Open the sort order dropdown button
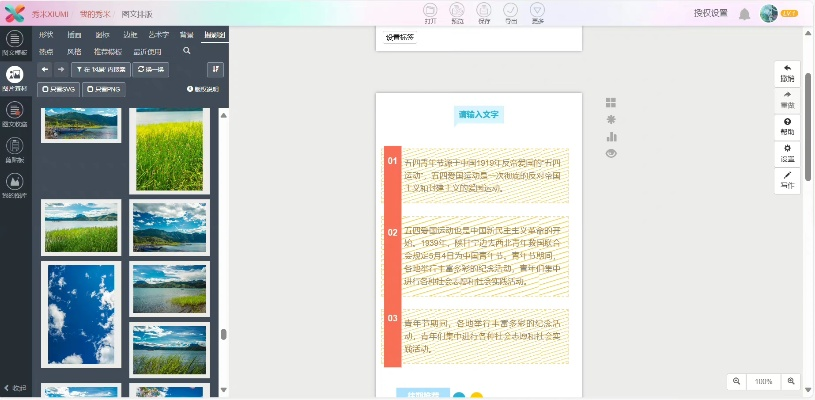This screenshot has width=815, height=400. coord(216,69)
